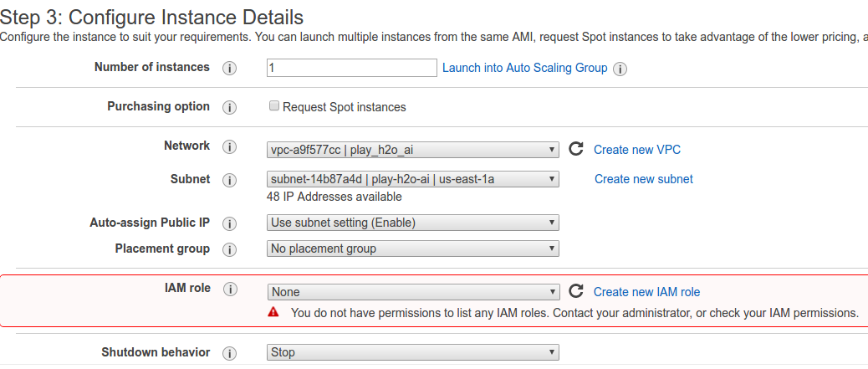This screenshot has height=369, width=868.
Task: Expand the Auto-assign Public IP dropdown
Action: pos(413,223)
